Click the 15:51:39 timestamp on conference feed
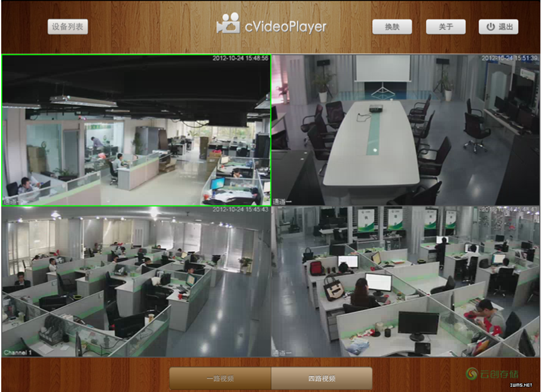541x392 pixels. pos(509,58)
